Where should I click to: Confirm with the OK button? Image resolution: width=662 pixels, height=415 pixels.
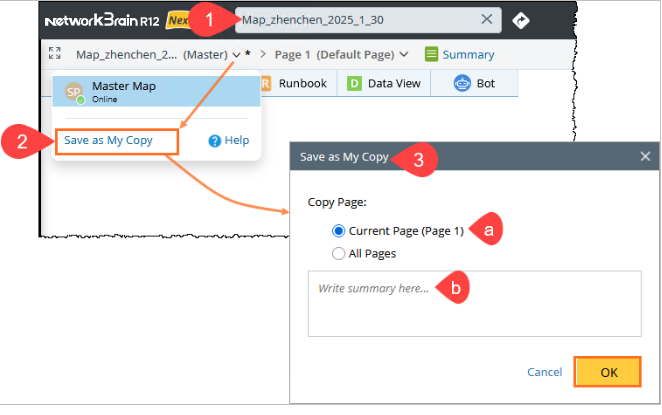(x=608, y=372)
